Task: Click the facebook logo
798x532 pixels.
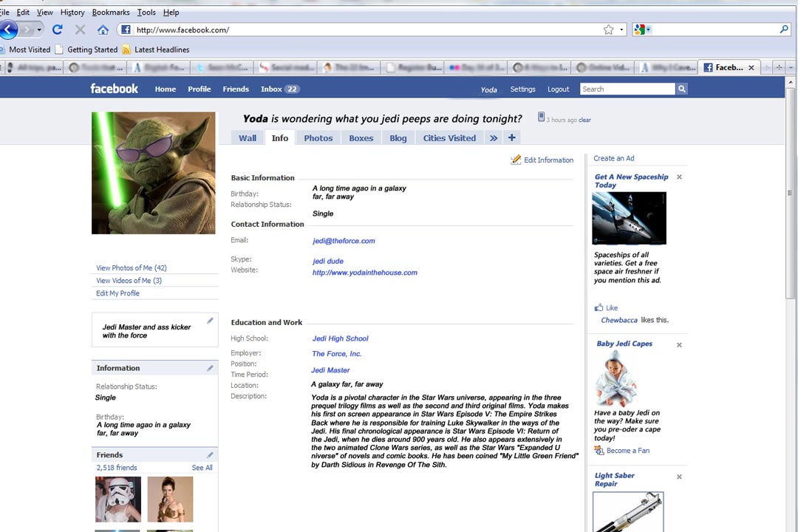Action: click(114, 89)
